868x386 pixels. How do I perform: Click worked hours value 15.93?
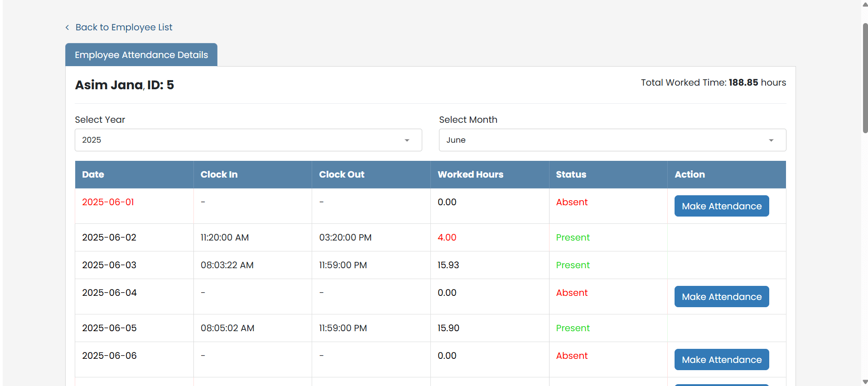pos(448,265)
